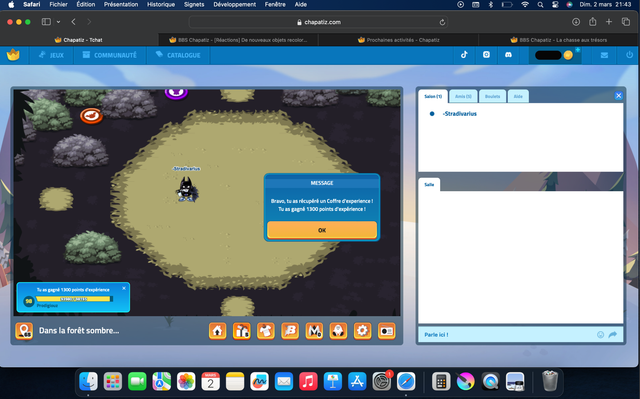Switch to the Boulets tab
This screenshot has height=399, width=640.
click(x=493, y=96)
